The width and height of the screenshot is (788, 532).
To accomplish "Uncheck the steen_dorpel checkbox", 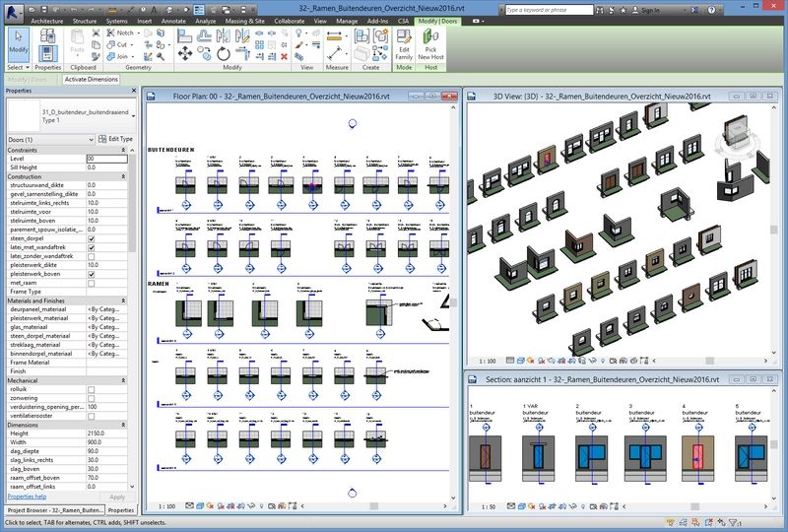I will coord(92,237).
